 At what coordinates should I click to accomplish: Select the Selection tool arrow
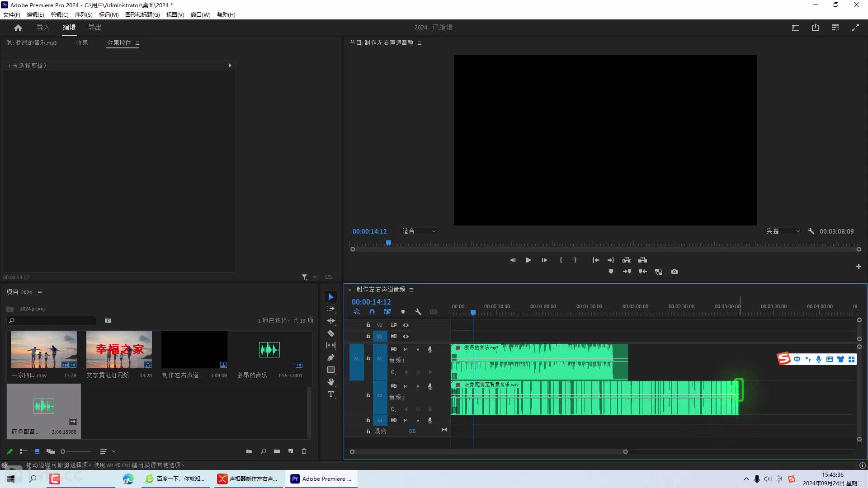(x=331, y=296)
